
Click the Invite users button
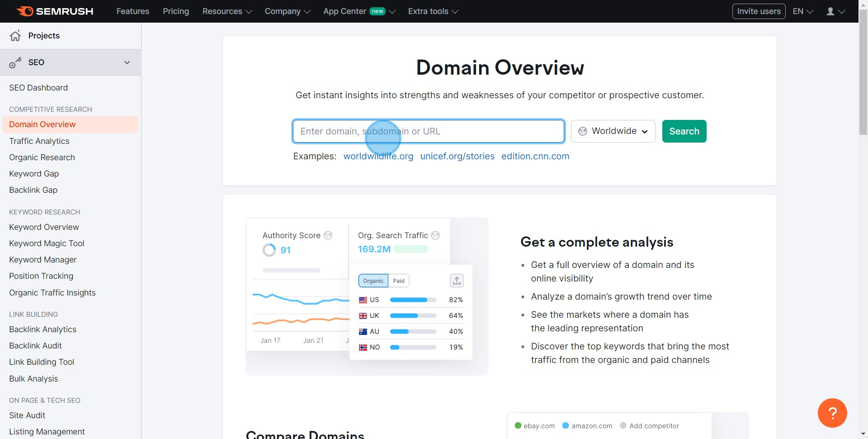(x=759, y=11)
